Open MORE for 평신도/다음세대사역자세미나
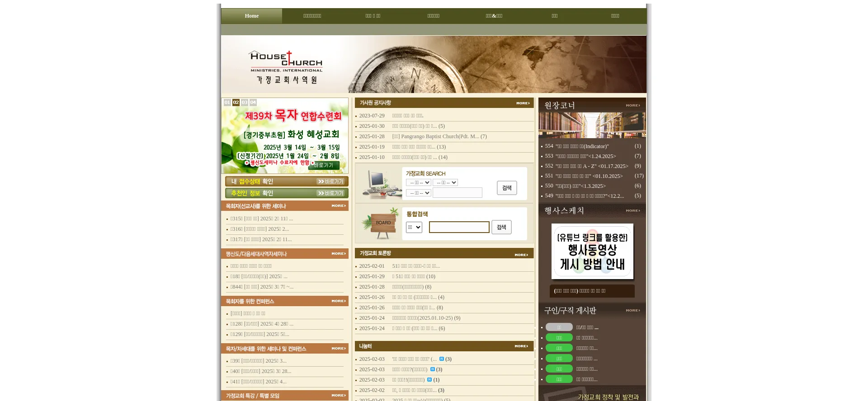 [339, 254]
